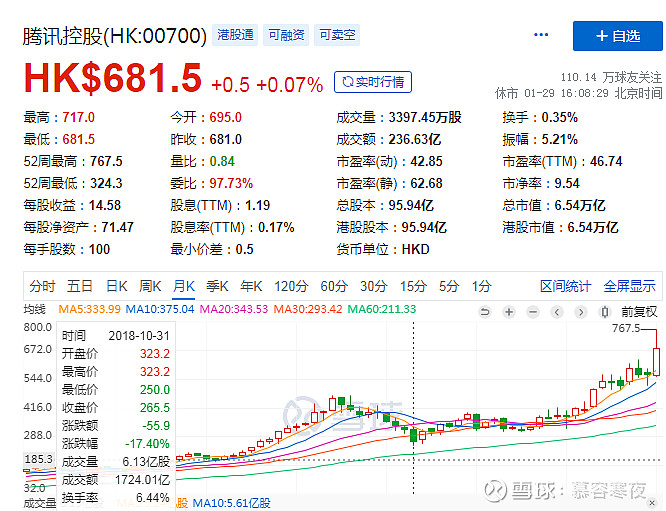Image resolution: width=666 pixels, height=511 pixels.
Task: Click the tooltip date 2018-10-31
Action: pos(139,336)
